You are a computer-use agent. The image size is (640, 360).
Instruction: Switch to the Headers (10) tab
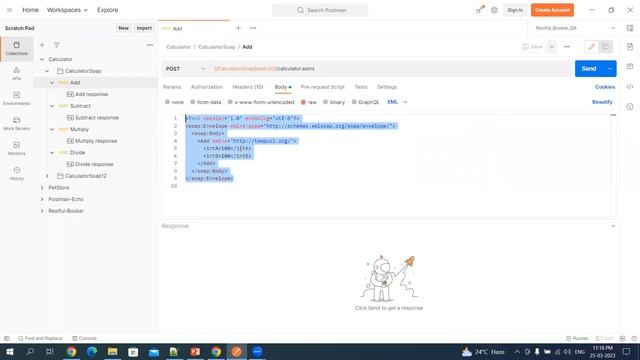[x=248, y=87]
